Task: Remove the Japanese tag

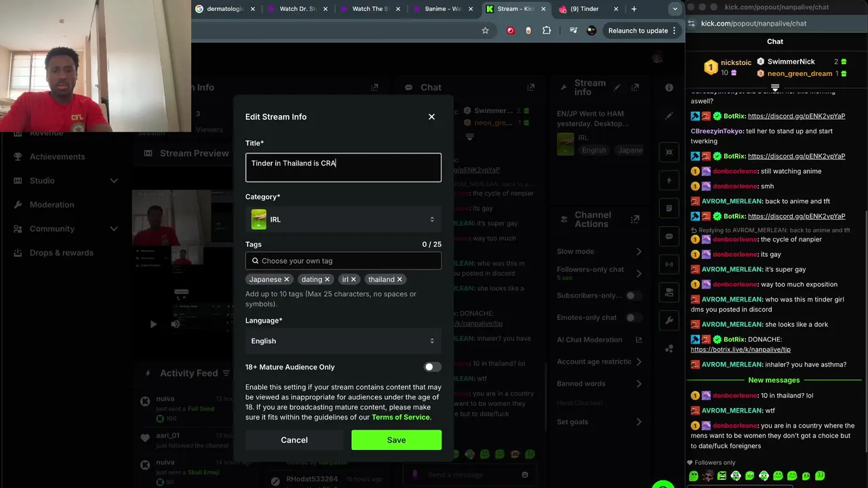Action: pos(287,279)
